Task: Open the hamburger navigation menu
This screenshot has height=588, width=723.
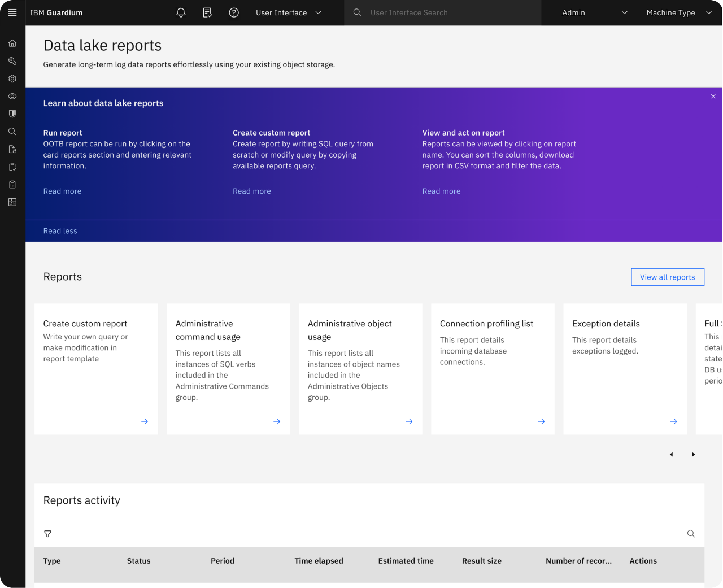Action: click(12, 12)
